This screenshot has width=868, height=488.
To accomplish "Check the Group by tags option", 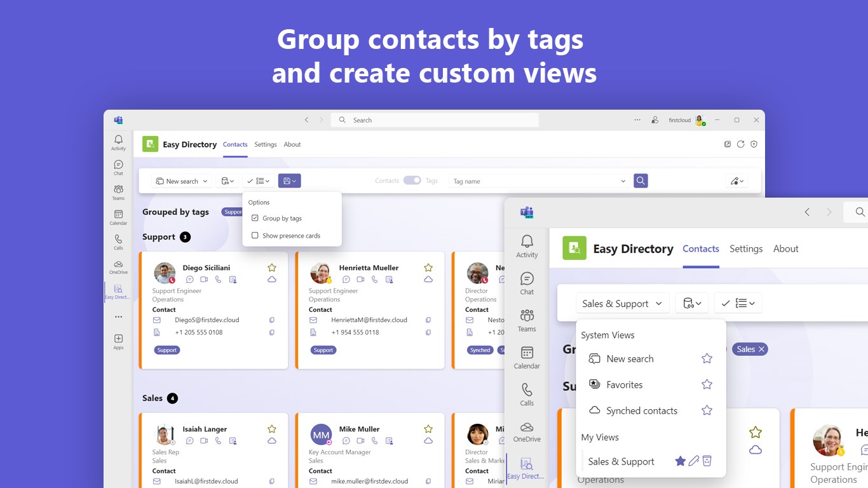I will (255, 218).
